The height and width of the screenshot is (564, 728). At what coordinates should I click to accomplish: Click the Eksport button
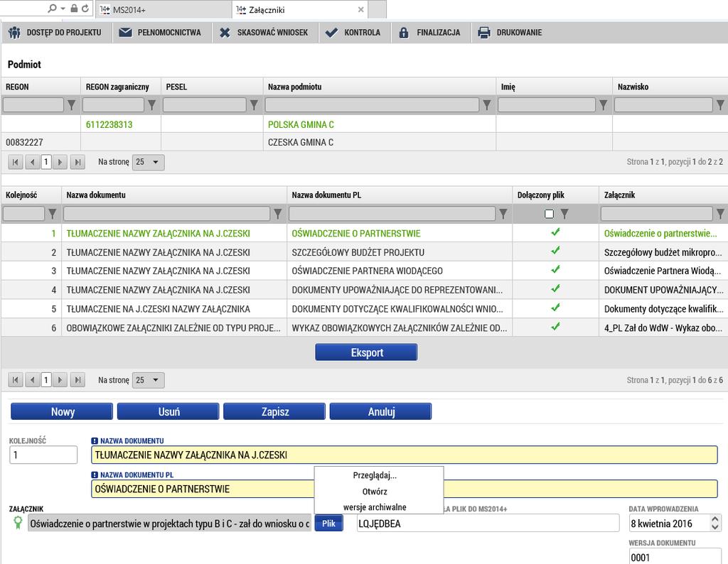(366, 352)
